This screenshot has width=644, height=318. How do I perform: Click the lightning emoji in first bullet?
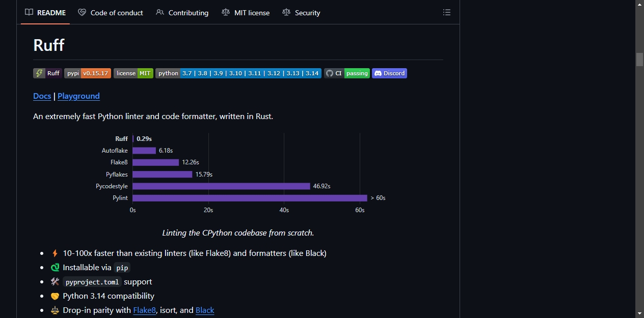coord(55,253)
